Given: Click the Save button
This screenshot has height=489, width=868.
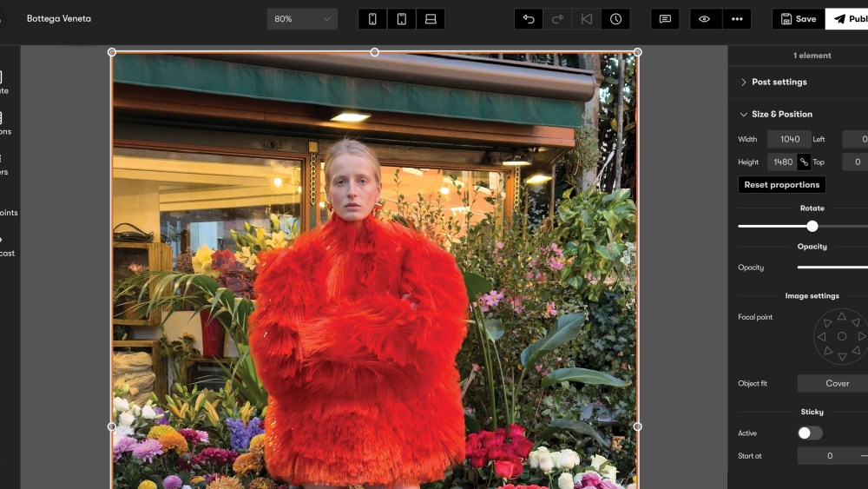Looking at the screenshot, I should tap(798, 19).
